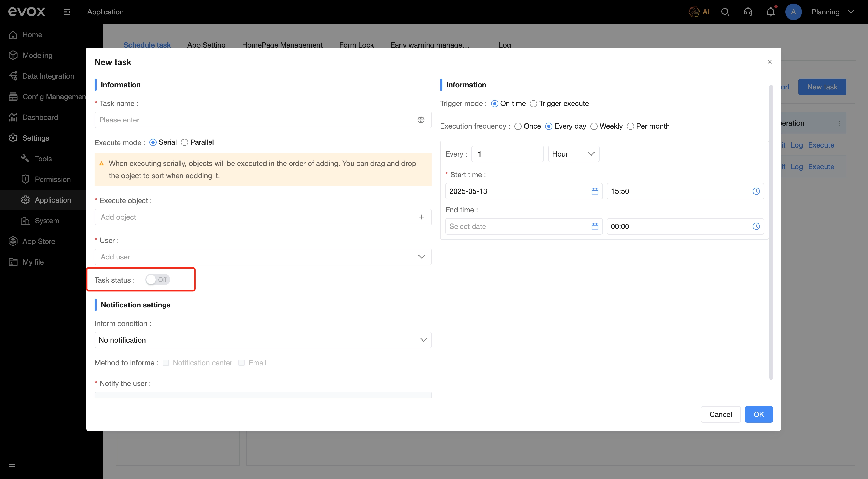
Task: Click the evox logo
Action: 27,12
